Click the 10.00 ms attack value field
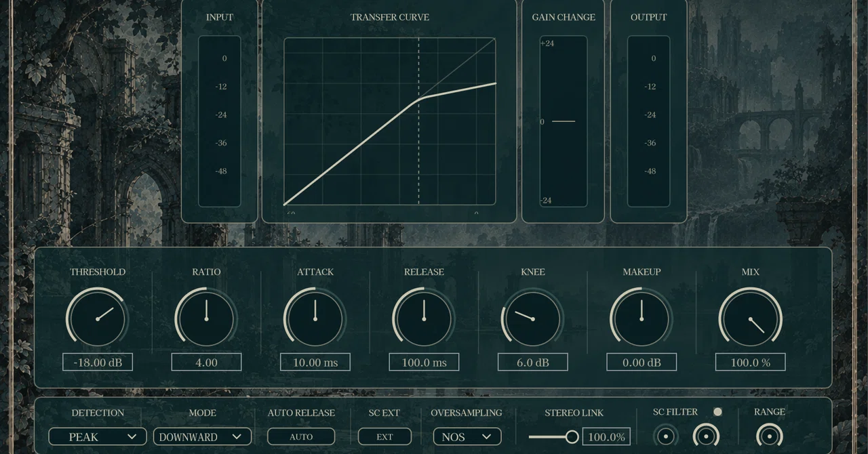Image resolution: width=868 pixels, height=454 pixels. [x=315, y=362]
